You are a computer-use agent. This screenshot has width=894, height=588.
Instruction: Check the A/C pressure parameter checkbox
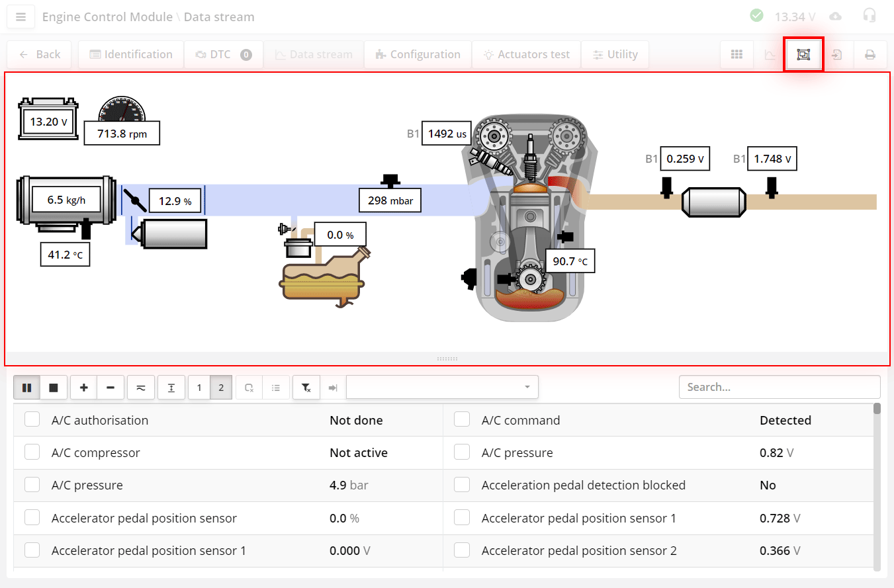[32, 484]
